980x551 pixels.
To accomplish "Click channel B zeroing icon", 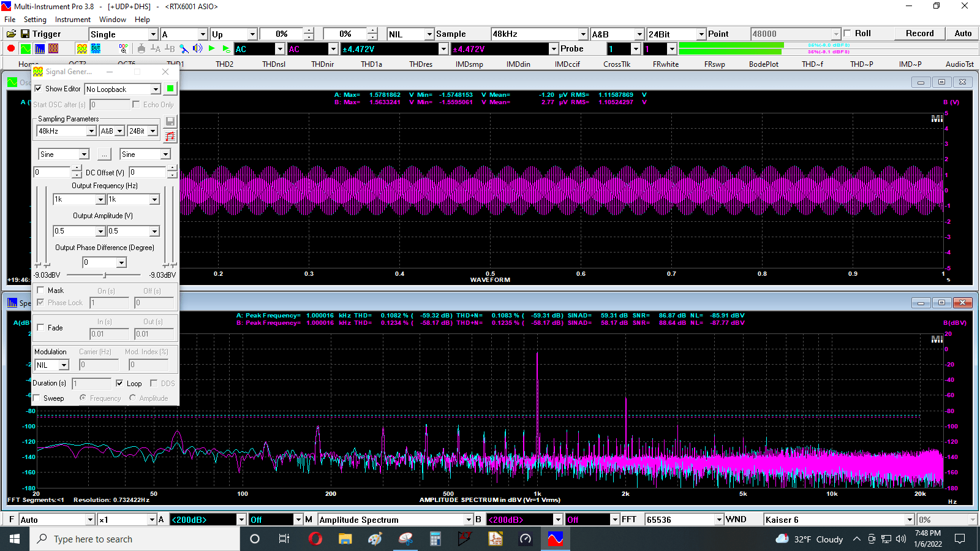I will [x=170, y=49].
